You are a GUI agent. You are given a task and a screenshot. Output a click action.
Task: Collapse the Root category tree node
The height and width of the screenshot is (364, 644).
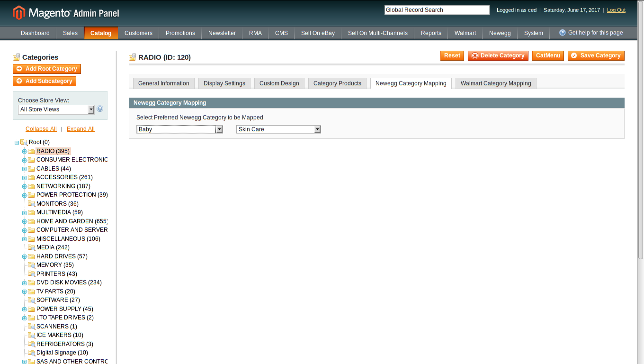[x=17, y=143]
